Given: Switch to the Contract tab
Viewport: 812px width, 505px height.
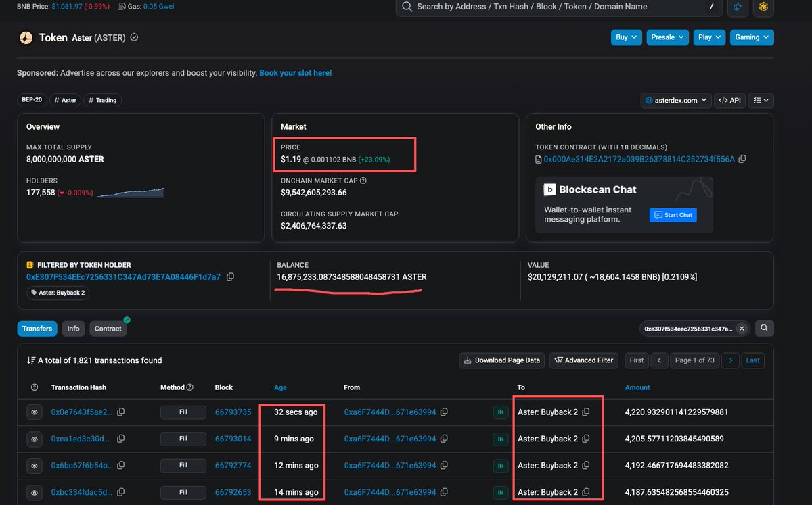Looking at the screenshot, I should pyautogui.click(x=108, y=329).
